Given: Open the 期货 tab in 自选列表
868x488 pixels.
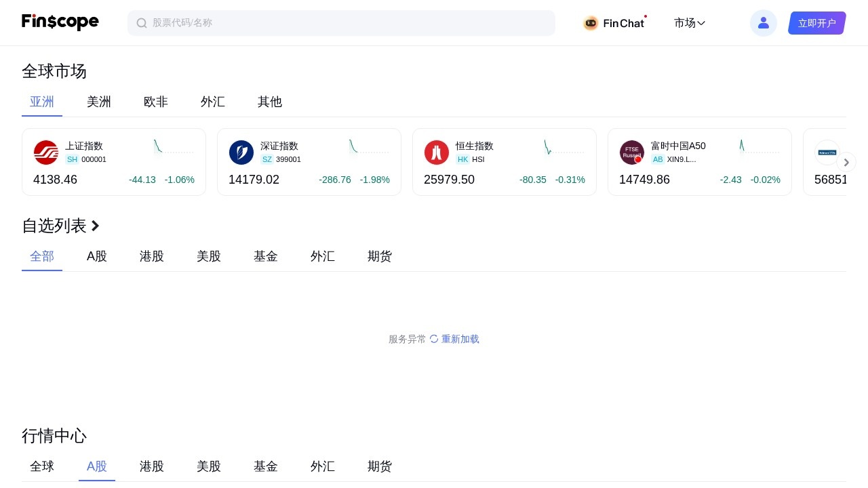Looking at the screenshot, I should point(379,256).
